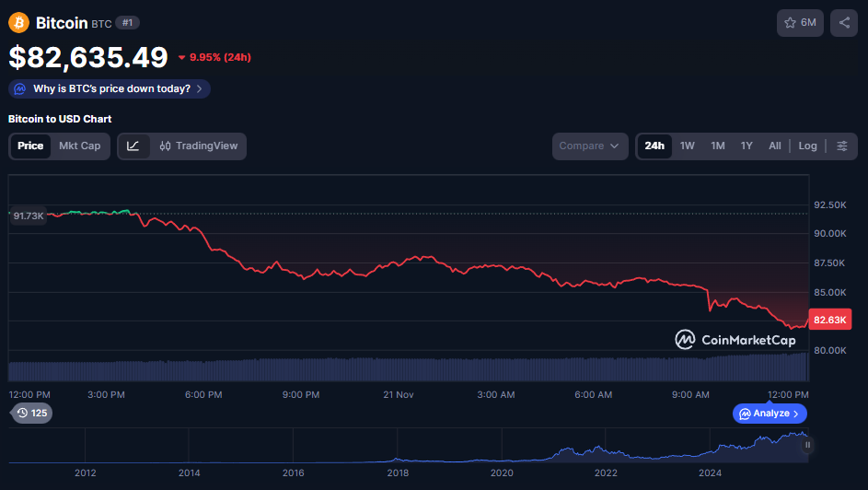Select the 1M time range
Screen dimensions: 868x490
click(x=718, y=146)
